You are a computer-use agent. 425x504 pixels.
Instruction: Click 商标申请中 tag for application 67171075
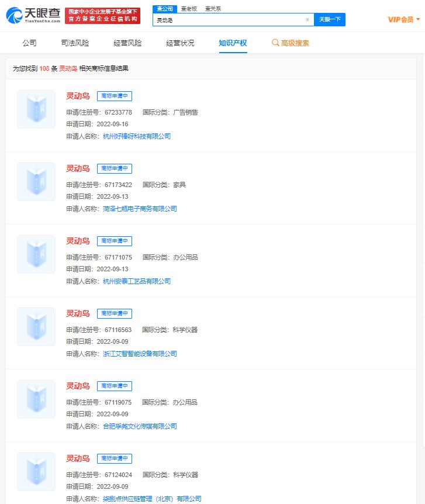pos(115,241)
